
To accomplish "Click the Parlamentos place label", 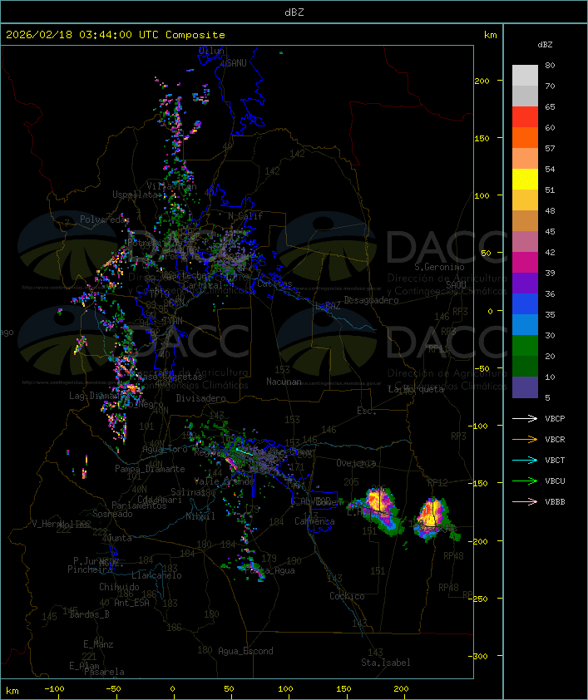I will pyautogui.click(x=139, y=505).
